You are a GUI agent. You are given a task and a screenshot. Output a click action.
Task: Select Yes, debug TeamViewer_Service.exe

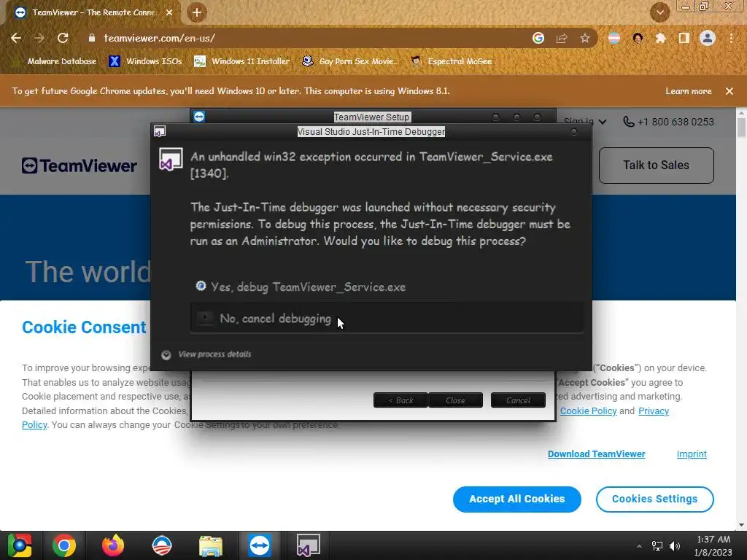point(301,287)
